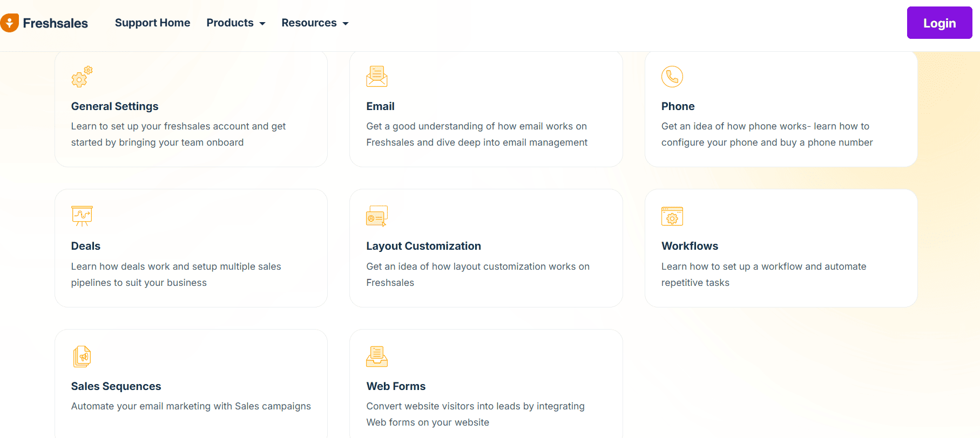Open the Deals category heading
980x438 pixels.
(x=85, y=246)
